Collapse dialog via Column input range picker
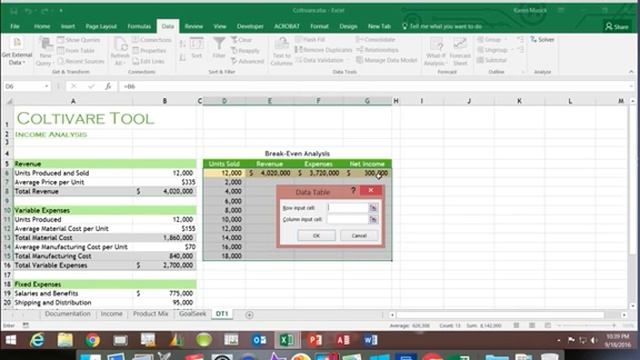 373,219
